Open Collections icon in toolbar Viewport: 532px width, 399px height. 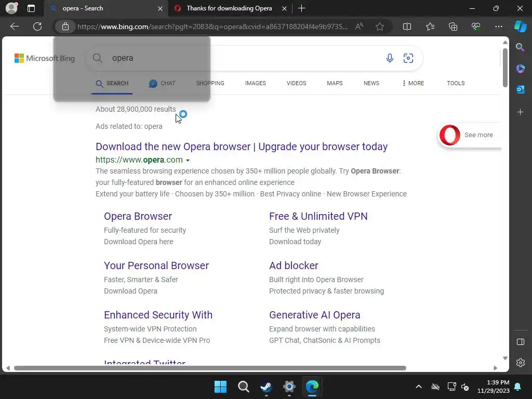453,26
